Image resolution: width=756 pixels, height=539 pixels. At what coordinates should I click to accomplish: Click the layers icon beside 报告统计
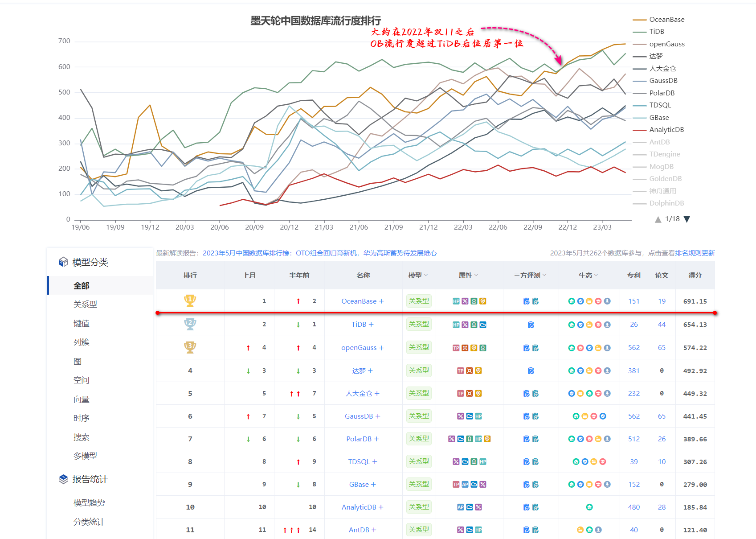click(x=64, y=479)
